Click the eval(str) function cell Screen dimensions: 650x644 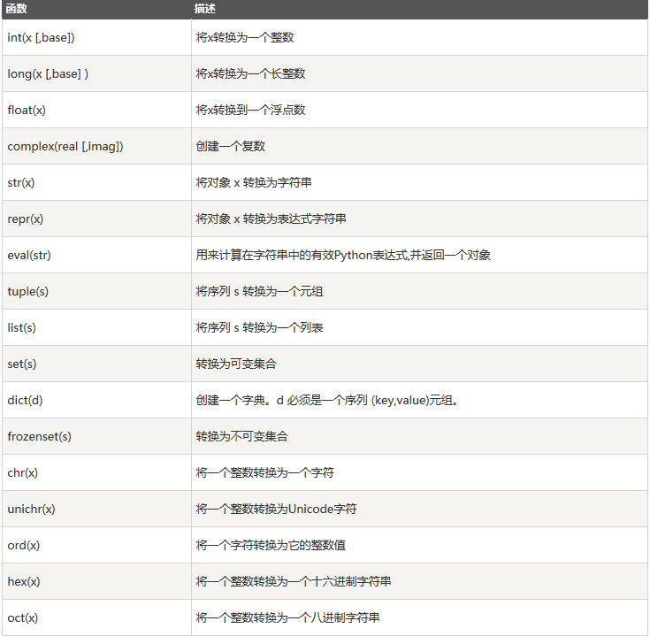28,255
